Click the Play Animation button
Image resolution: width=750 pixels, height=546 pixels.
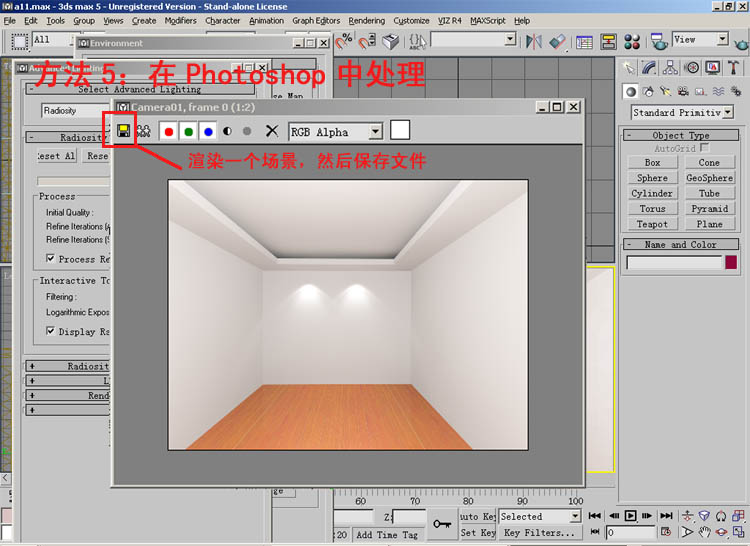630,515
